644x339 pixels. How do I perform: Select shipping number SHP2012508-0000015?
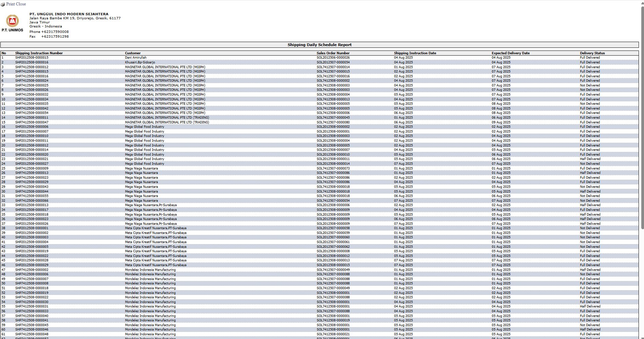tap(32, 58)
